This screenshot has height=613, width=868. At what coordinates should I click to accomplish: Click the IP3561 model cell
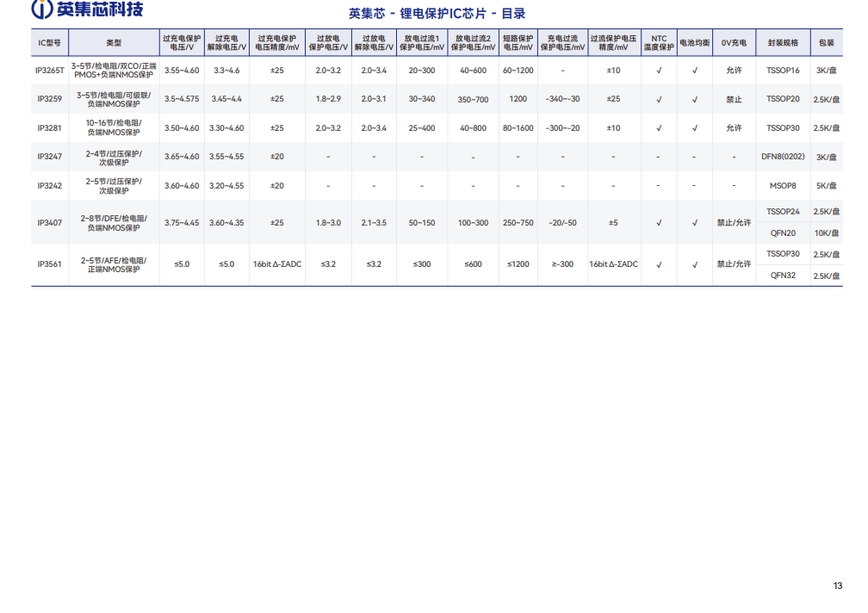click(x=49, y=264)
